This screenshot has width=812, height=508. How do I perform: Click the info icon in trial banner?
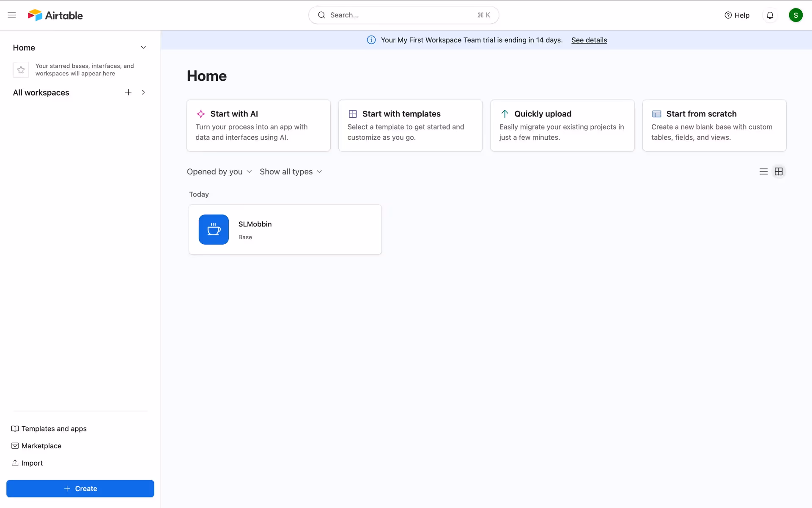point(371,40)
